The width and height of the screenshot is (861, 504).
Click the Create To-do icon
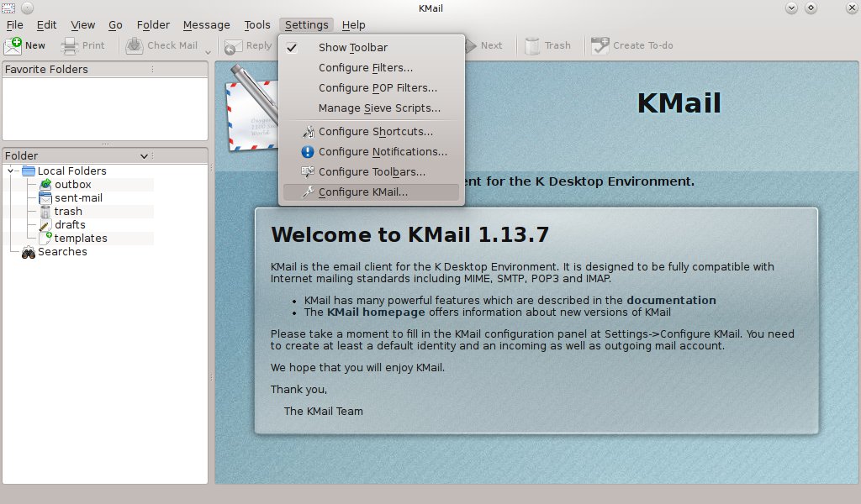(x=600, y=46)
